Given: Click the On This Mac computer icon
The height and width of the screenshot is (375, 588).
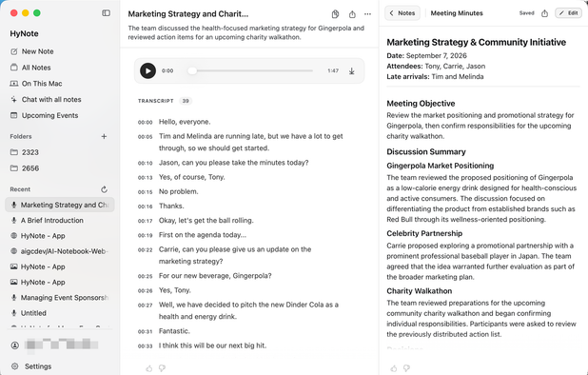Looking at the screenshot, I should (x=14, y=84).
